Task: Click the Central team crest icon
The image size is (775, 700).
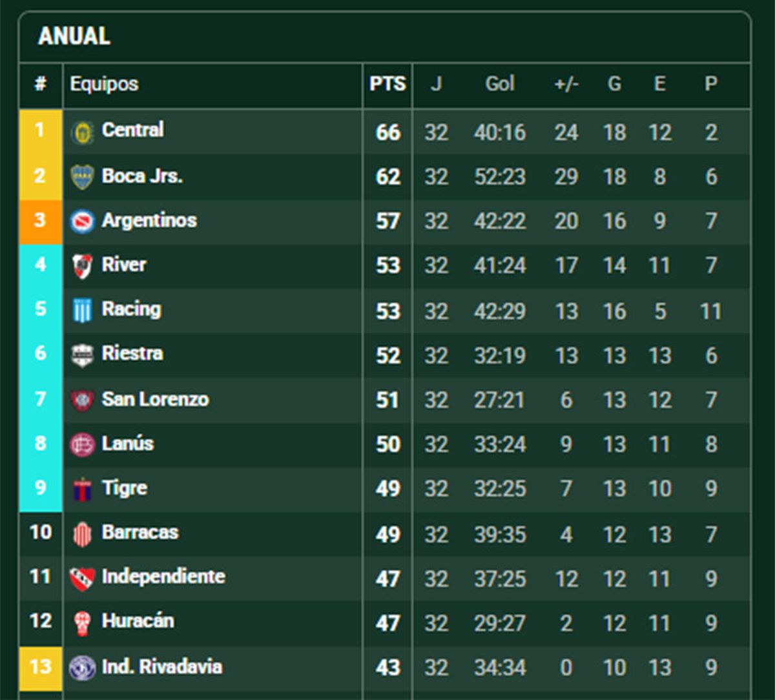Action: point(82,132)
